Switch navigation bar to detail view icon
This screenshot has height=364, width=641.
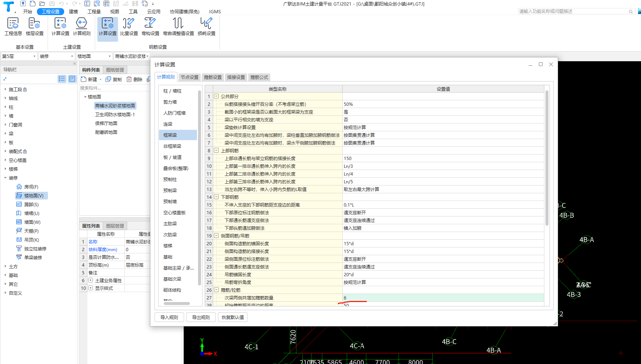(x=72, y=79)
